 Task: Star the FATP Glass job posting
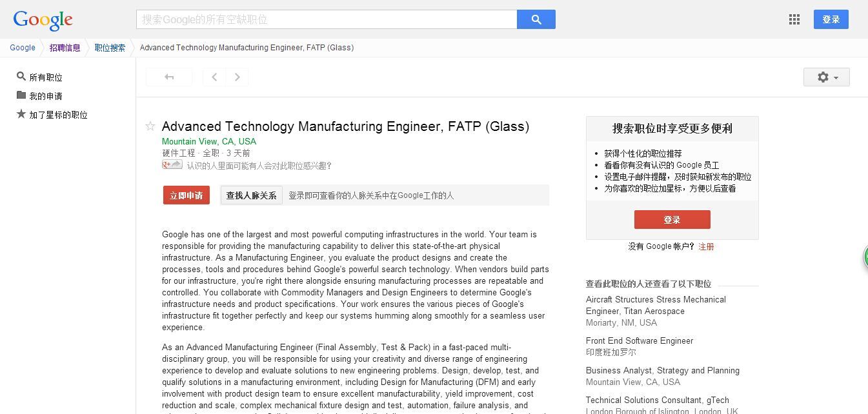(150, 126)
